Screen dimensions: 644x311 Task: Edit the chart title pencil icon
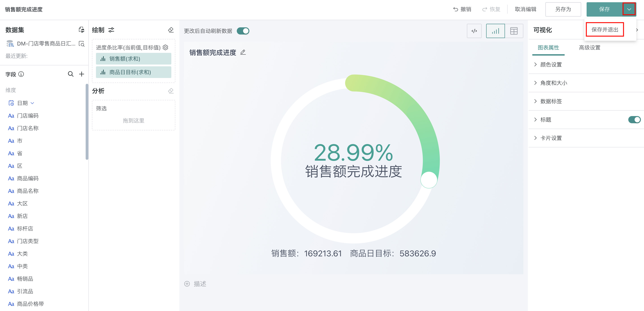point(243,52)
